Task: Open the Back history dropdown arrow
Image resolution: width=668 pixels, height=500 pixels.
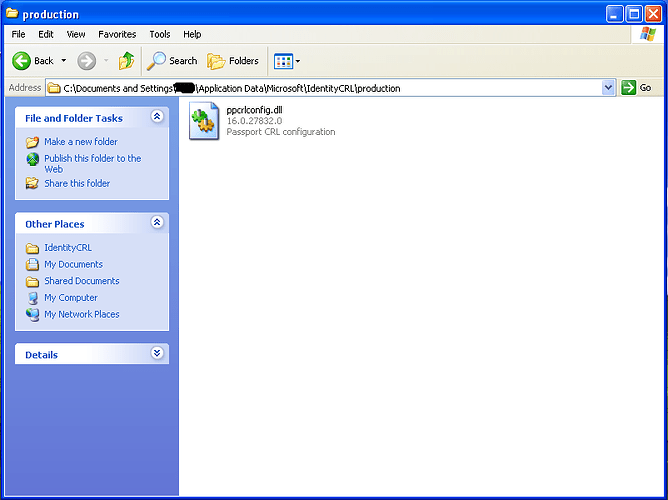Action: point(63,61)
